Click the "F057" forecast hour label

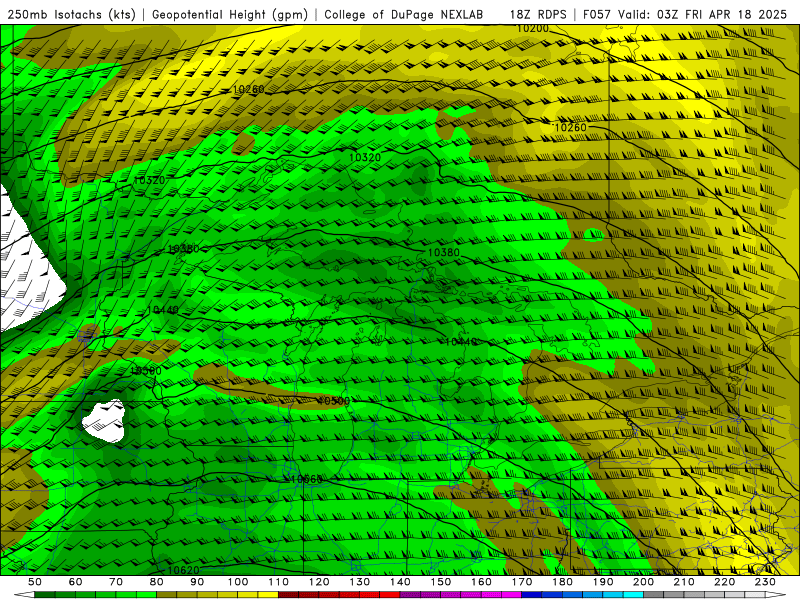click(x=597, y=14)
